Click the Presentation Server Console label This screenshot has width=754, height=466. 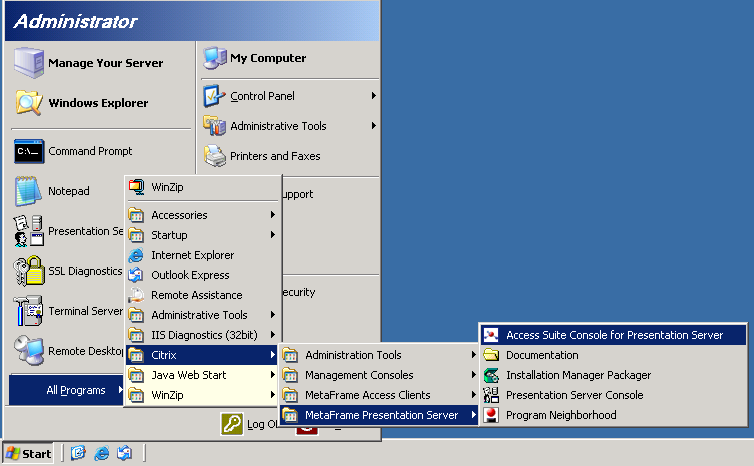pyautogui.click(x=574, y=395)
